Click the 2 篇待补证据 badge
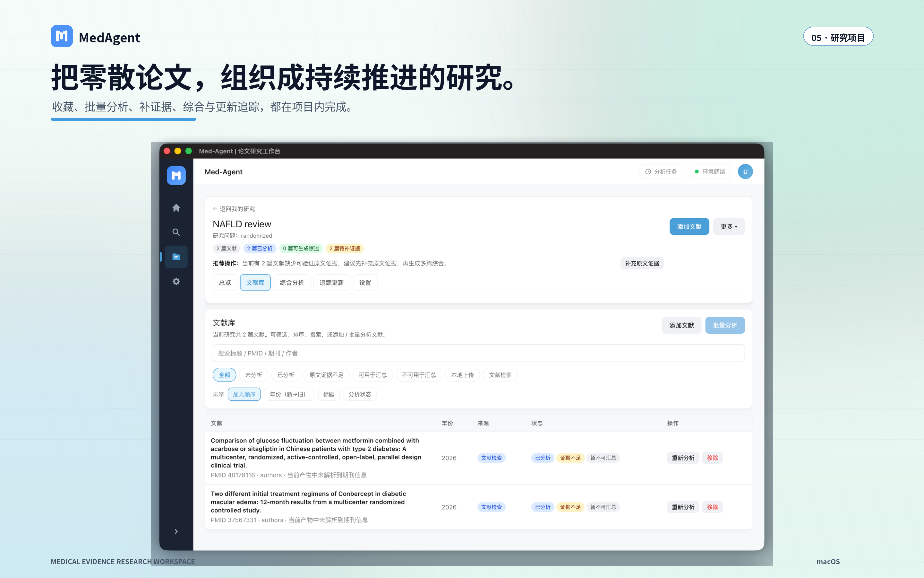The image size is (924, 578). 344,249
